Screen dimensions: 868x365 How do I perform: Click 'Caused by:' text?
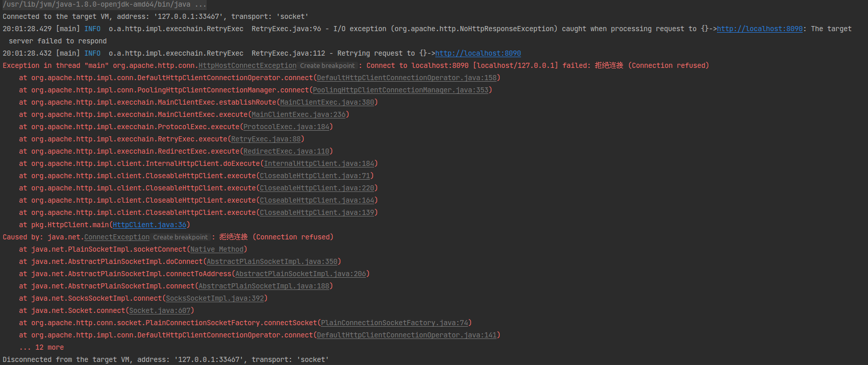click(23, 237)
